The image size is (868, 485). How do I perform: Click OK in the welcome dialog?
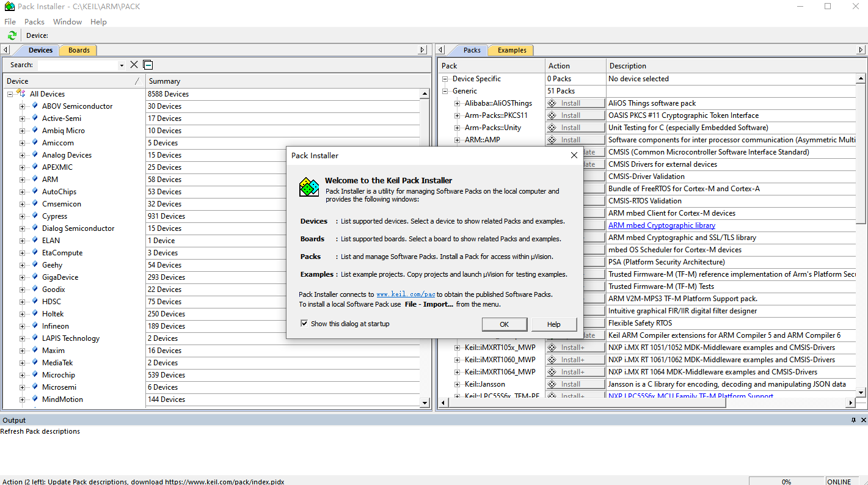(505, 324)
